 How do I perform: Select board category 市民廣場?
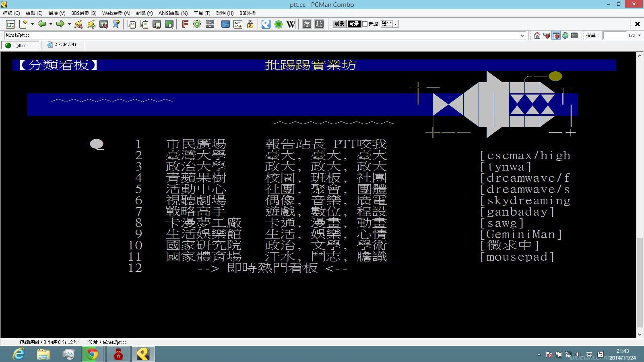point(196,144)
